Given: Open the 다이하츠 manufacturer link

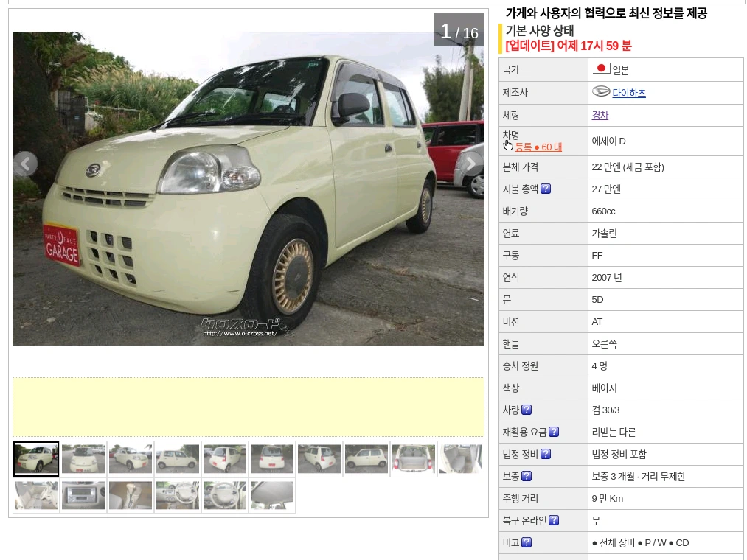Looking at the screenshot, I should 629,93.
